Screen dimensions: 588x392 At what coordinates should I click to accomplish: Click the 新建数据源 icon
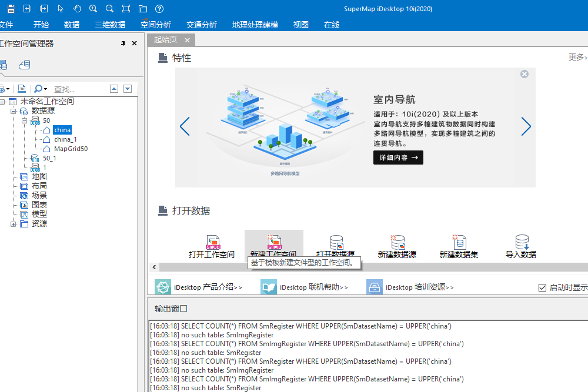pos(397,242)
